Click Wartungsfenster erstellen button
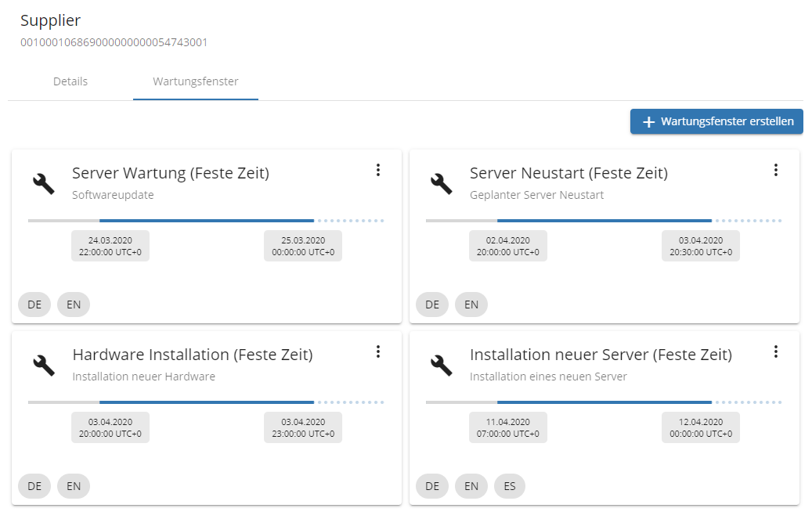This screenshot has width=812, height=519. coord(716,121)
